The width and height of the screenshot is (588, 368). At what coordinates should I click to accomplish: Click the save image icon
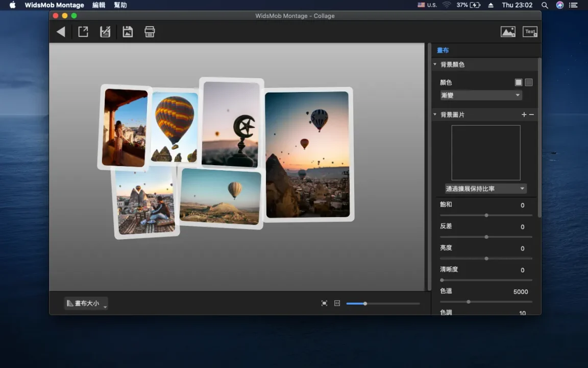tap(128, 32)
